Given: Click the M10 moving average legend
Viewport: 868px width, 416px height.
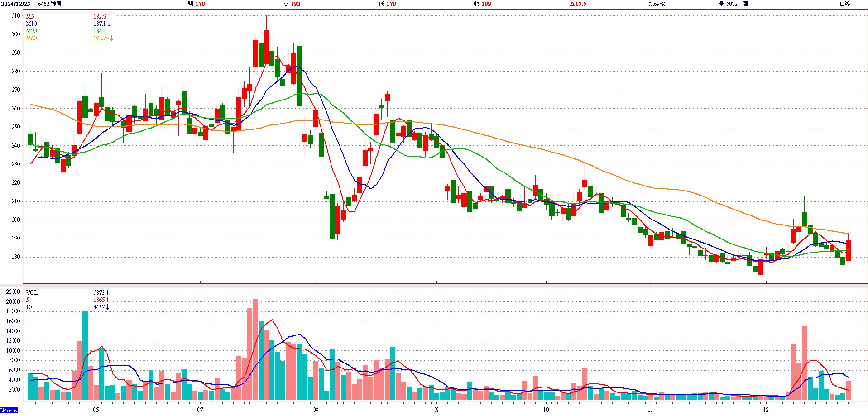Looking at the screenshot, I should [31, 24].
